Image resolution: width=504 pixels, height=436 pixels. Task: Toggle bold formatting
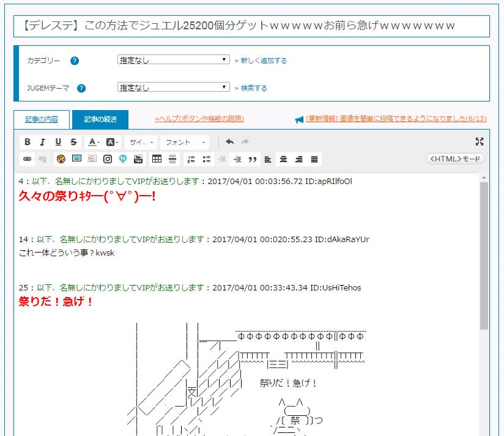(x=28, y=142)
